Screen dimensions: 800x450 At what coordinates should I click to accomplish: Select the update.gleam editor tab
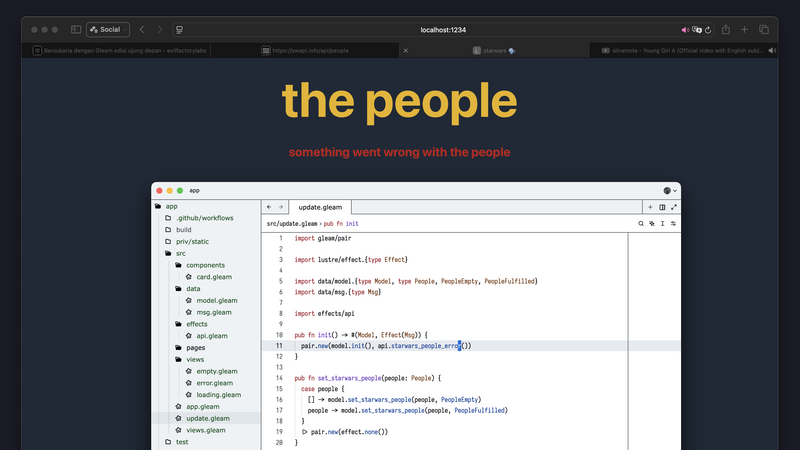(x=320, y=207)
